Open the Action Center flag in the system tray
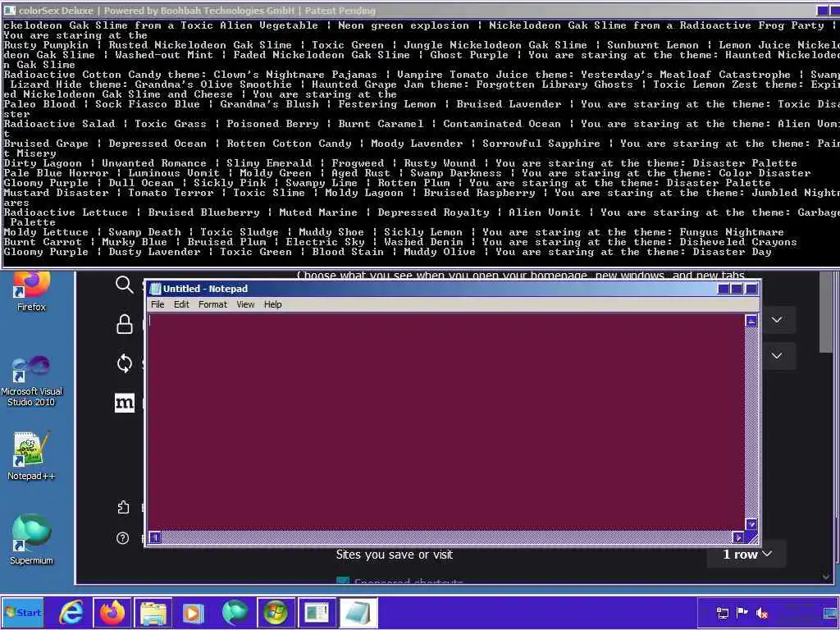Image resolution: width=840 pixels, height=630 pixels. tap(742, 613)
